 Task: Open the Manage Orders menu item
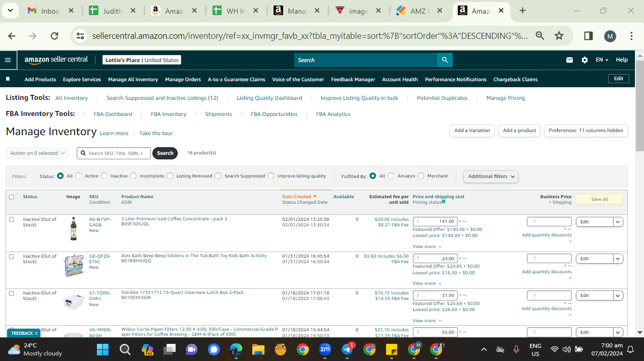click(183, 79)
